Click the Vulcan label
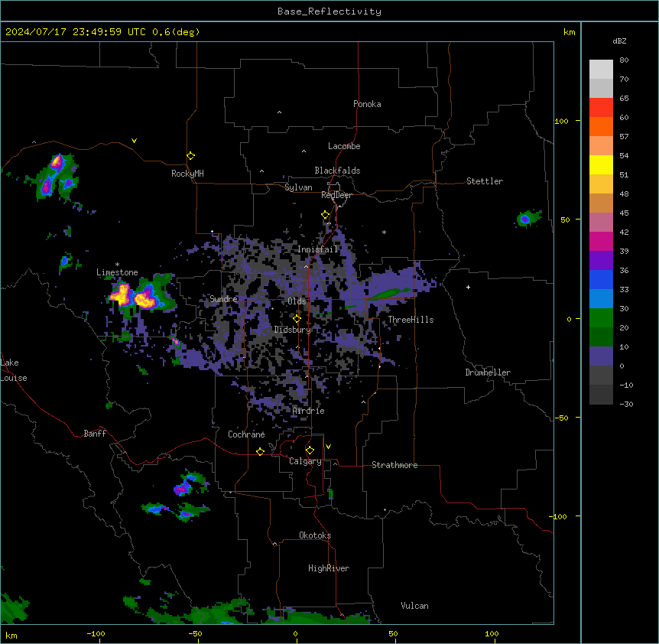This screenshot has height=644, width=659. [415, 606]
